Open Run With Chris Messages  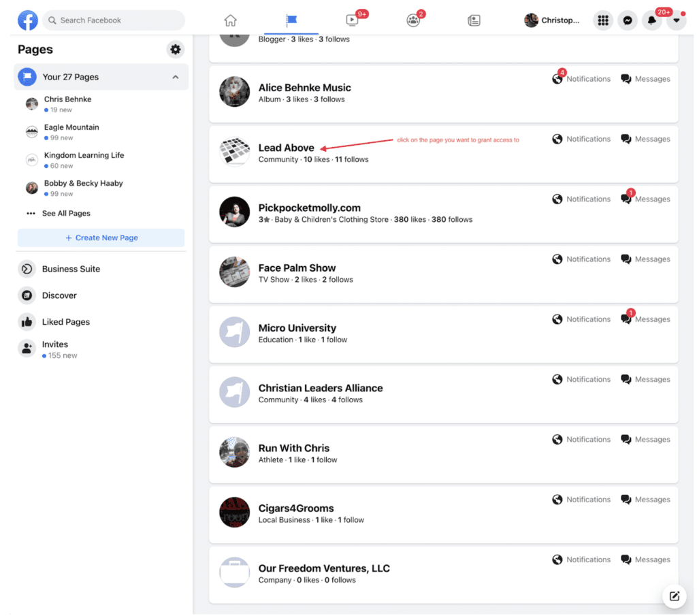tap(645, 438)
